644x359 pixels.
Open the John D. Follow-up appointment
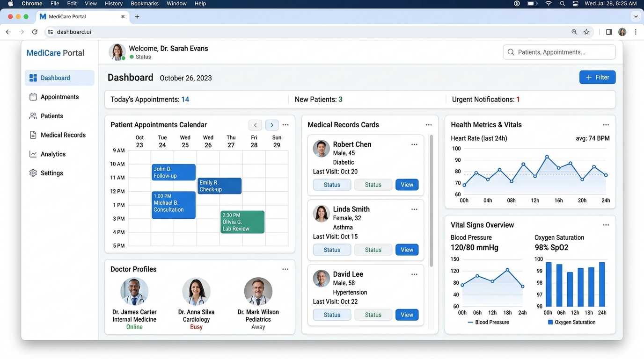(x=174, y=172)
